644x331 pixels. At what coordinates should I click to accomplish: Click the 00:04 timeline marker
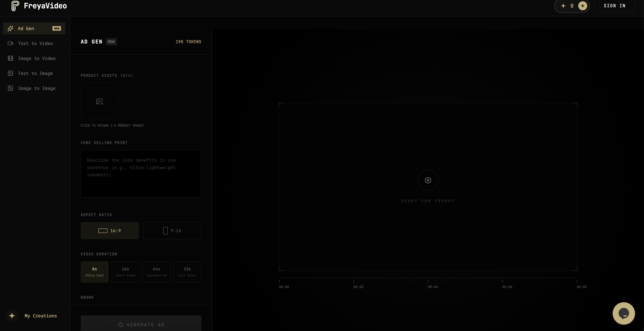point(433,287)
